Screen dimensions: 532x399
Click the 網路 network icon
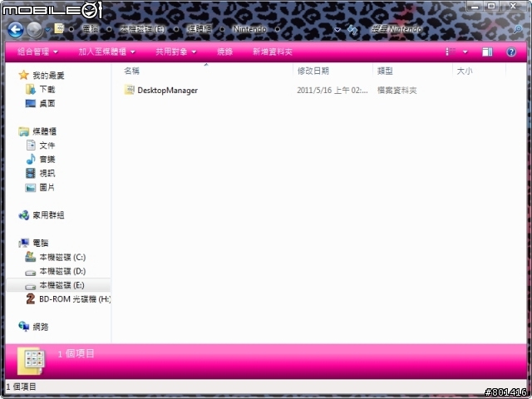click(23, 327)
